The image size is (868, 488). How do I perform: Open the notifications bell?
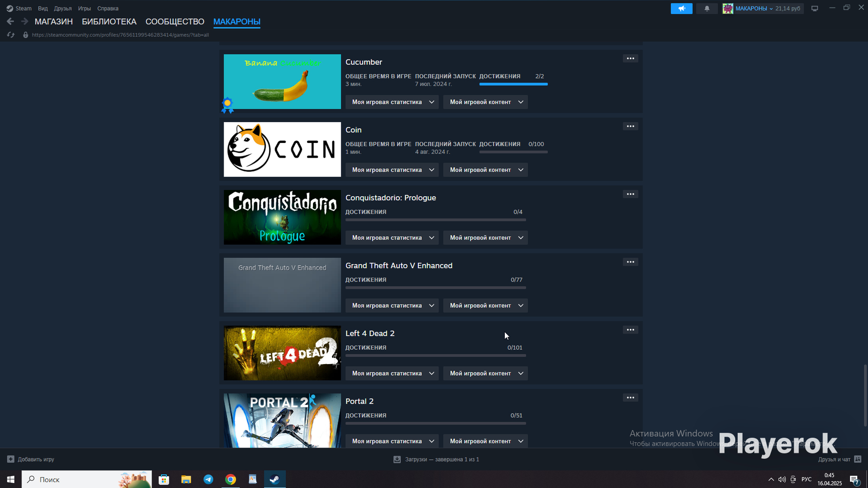pos(706,8)
